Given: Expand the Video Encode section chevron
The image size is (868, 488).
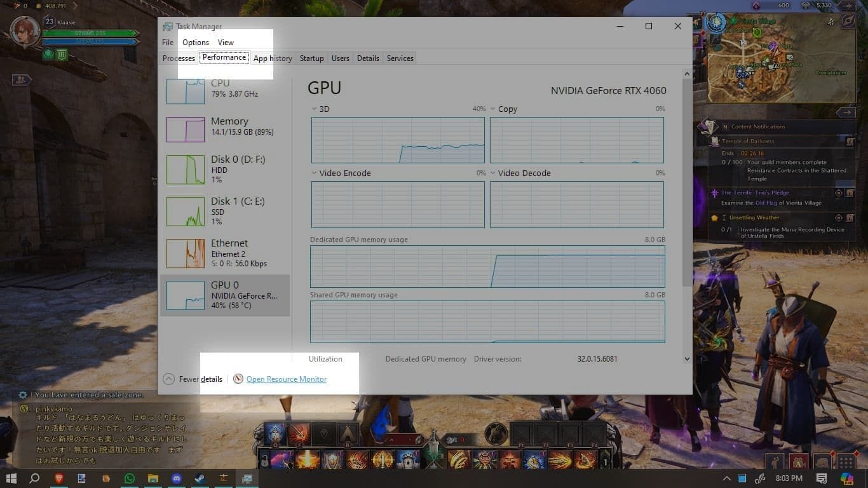Looking at the screenshot, I should point(313,173).
